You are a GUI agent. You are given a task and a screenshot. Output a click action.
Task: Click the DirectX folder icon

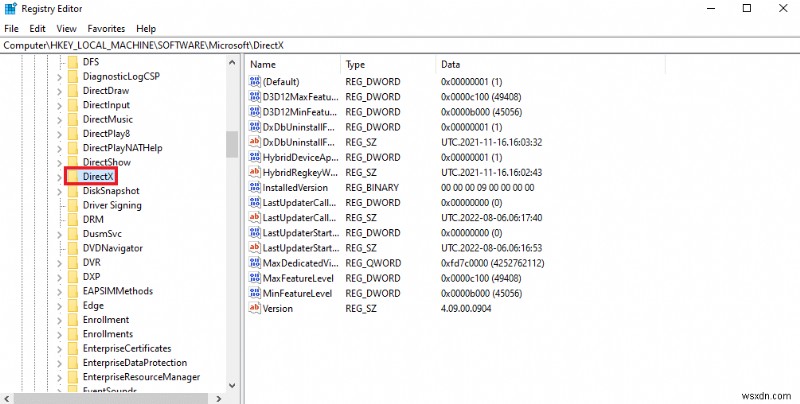point(73,176)
